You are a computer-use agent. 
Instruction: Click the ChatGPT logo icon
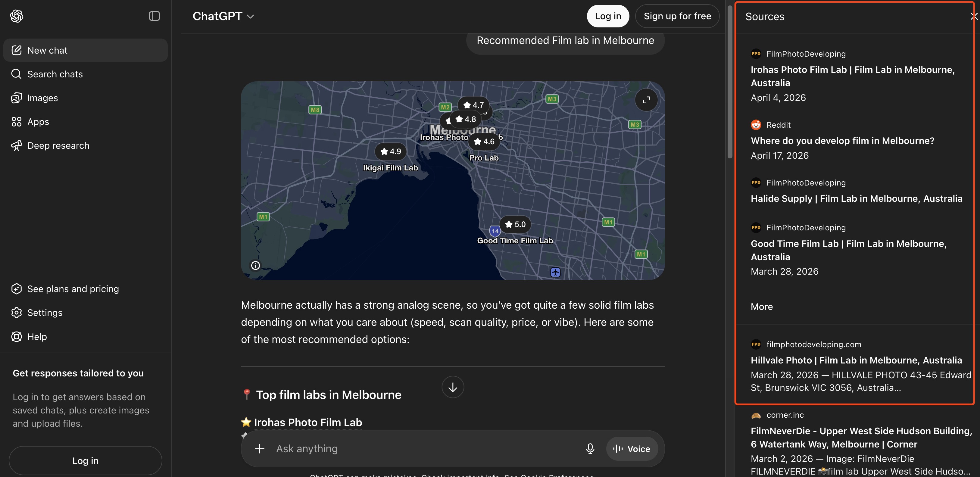(17, 16)
